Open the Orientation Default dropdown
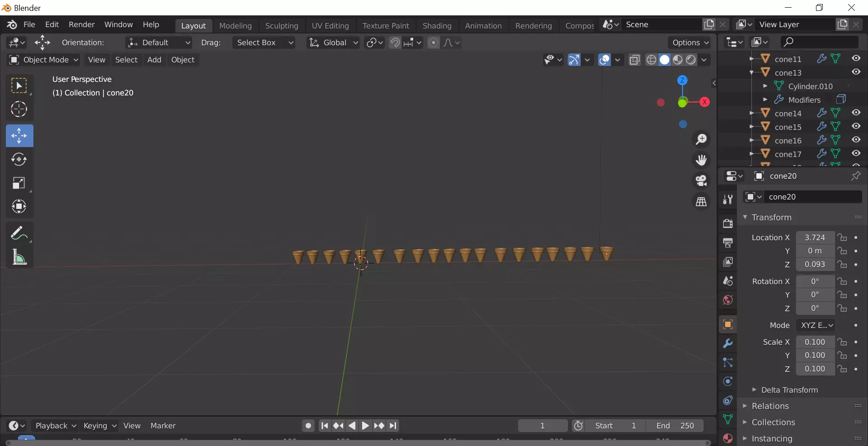Viewport: 868px width, 446px height. (x=158, y=43)
